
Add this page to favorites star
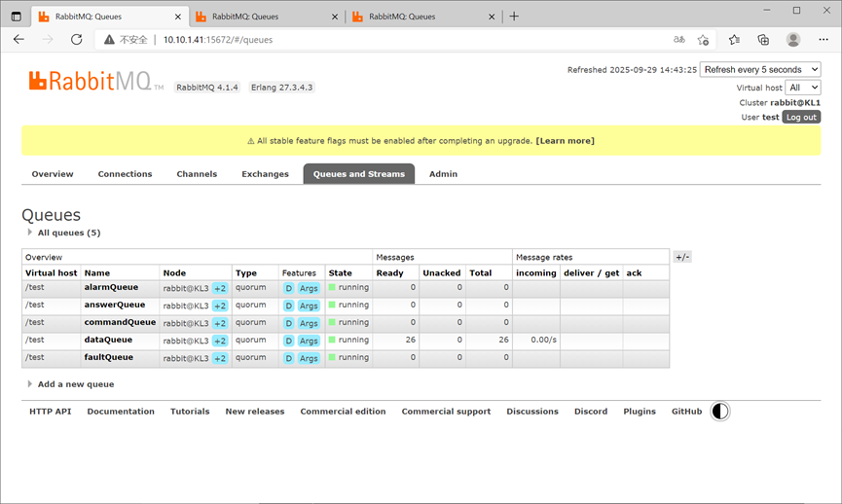coord(703,39)
